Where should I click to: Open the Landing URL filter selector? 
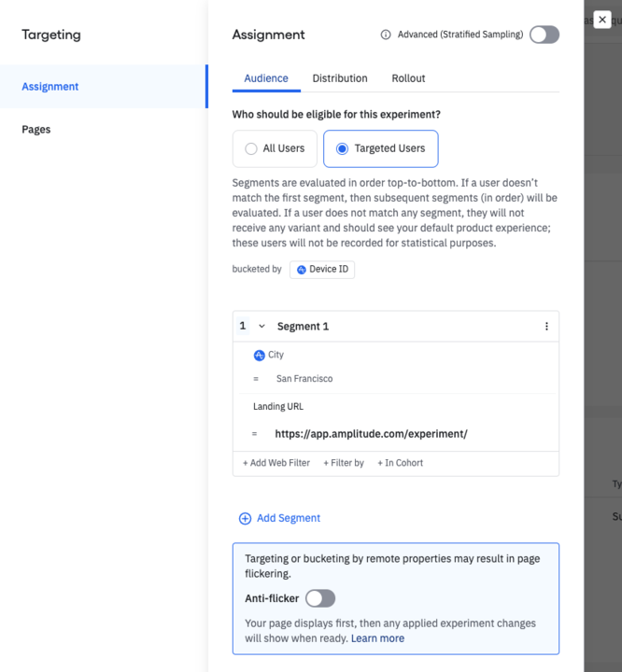click(278, 407)
